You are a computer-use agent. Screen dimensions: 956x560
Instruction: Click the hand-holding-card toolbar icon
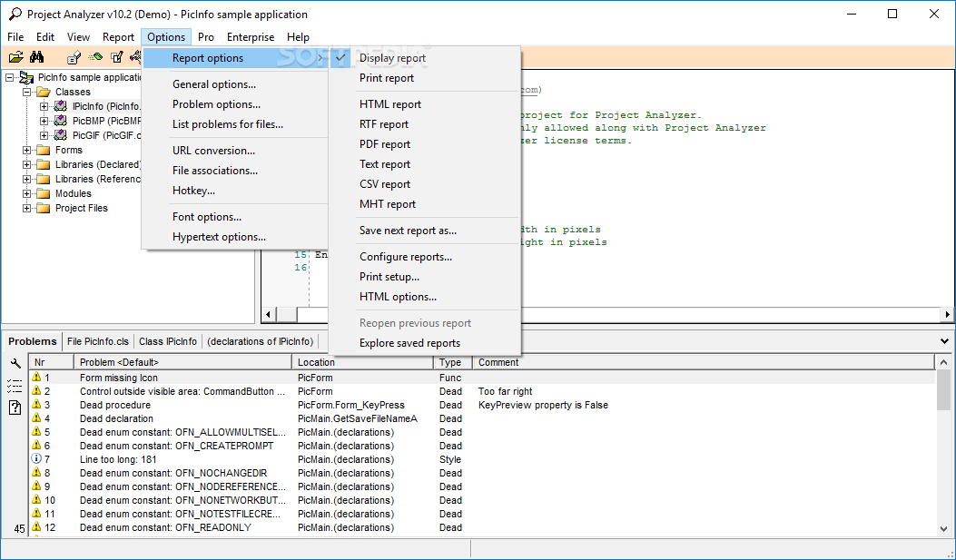pos(74,57)
